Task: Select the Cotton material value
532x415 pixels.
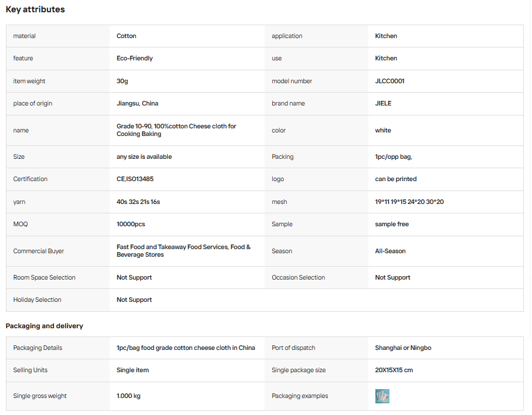Action: (x=126, y=36)
